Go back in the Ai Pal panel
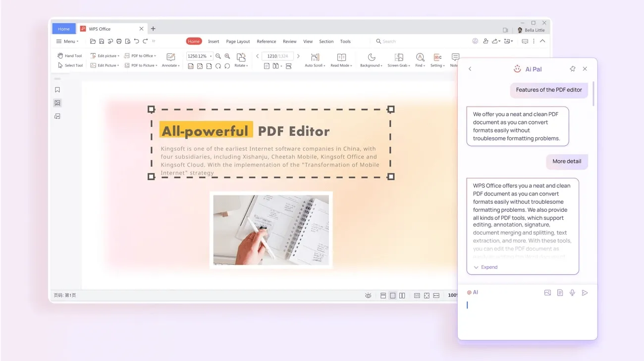 click(470, 69)
